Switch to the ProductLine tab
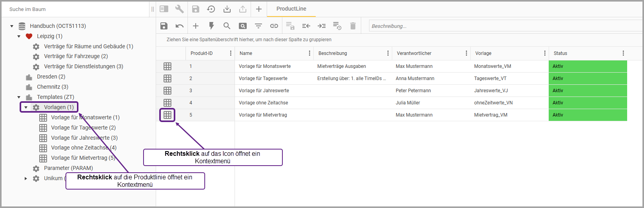The image size is (644, 208). coord(291,9)
